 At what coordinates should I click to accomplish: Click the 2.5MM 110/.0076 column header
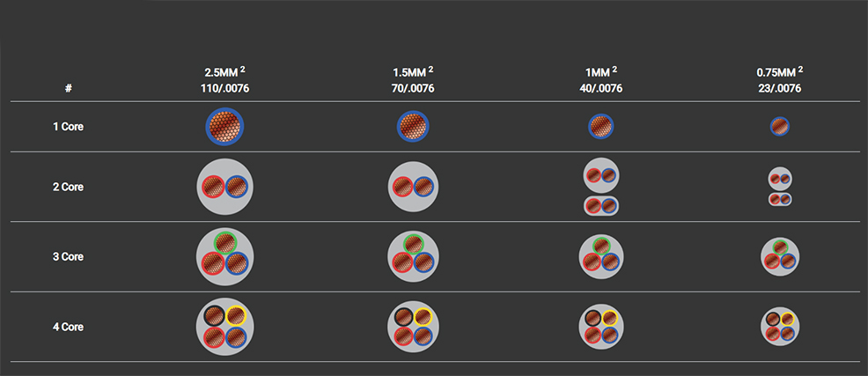point(224,79)
